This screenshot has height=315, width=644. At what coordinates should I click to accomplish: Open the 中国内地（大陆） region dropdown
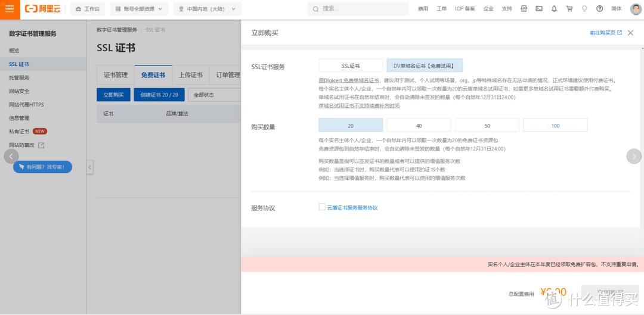click(208, 9)
